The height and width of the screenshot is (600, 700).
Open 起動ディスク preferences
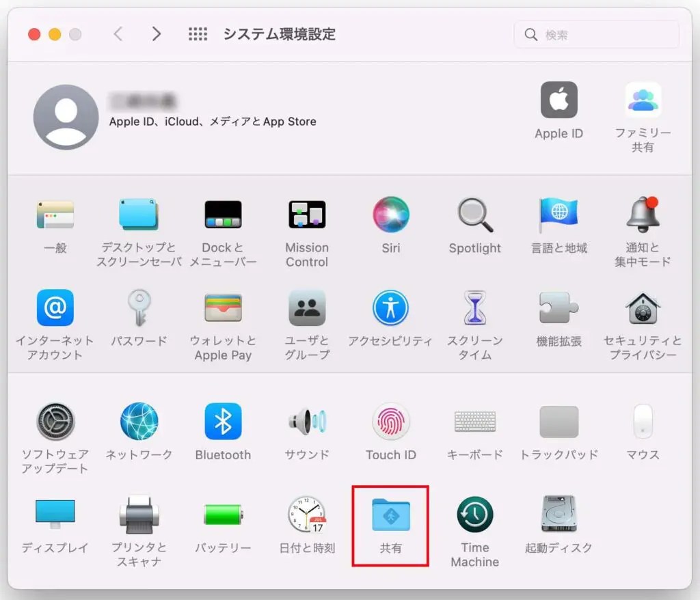pos(558,515)
